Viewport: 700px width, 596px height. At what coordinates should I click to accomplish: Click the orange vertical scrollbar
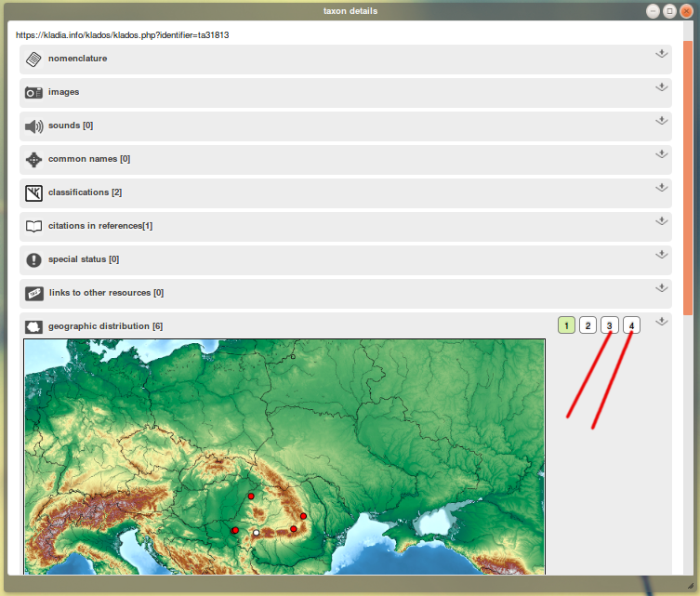[x=687, y=177]
